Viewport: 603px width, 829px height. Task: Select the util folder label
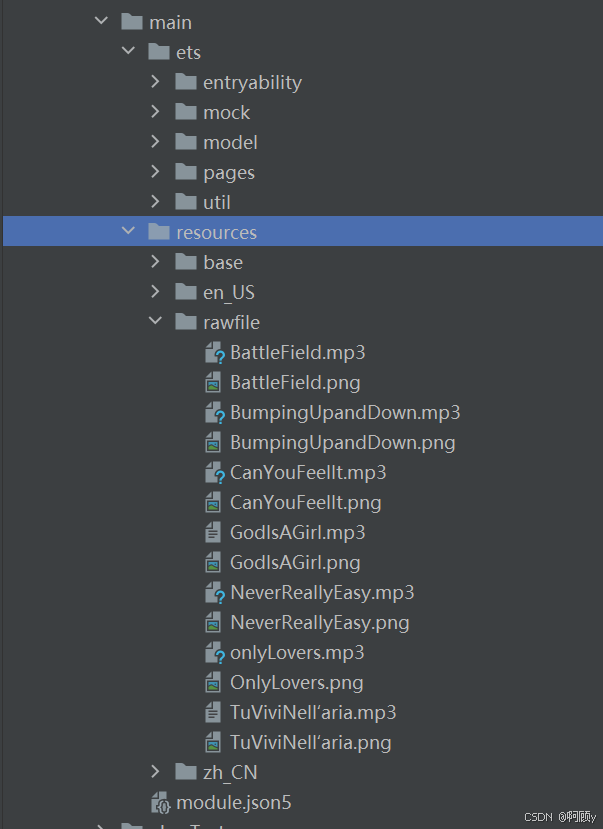tap(216, 202)
